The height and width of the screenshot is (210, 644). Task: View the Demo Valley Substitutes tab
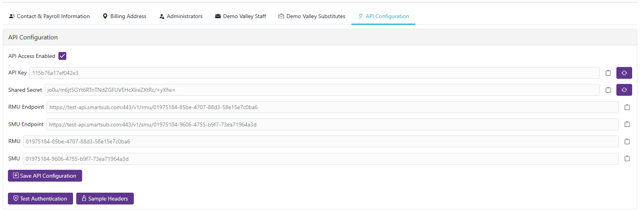point(312,16)
